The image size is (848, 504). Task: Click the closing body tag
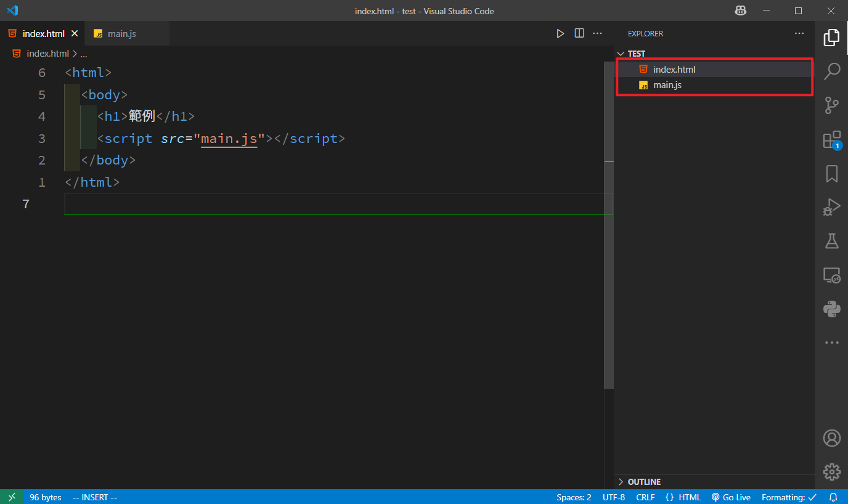108,160
